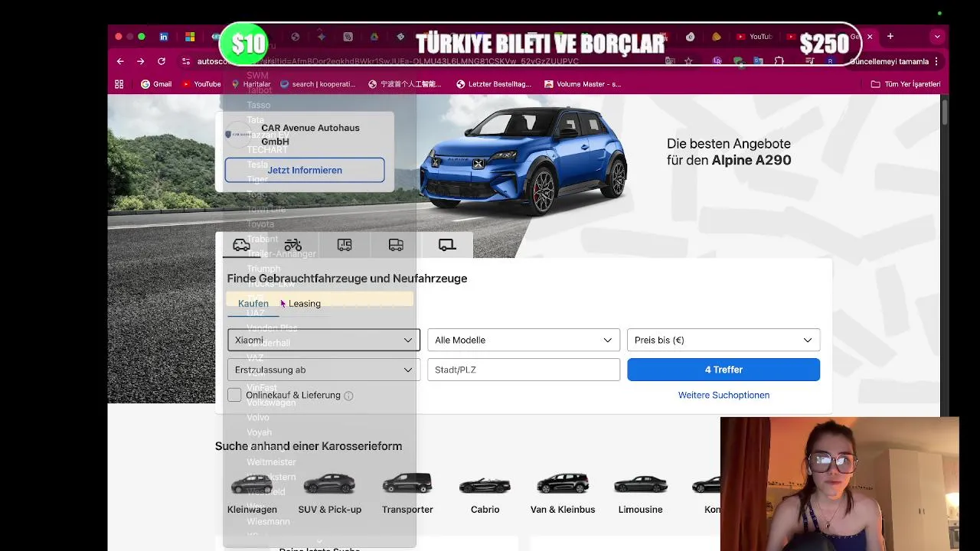Check the Onlinekauf & Lieferung checkbox
This screenshot has width=980, height=551.
click(234, 395)
